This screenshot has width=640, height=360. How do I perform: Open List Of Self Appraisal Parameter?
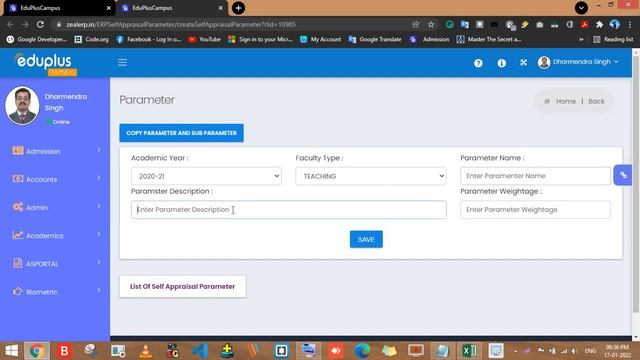182,287
